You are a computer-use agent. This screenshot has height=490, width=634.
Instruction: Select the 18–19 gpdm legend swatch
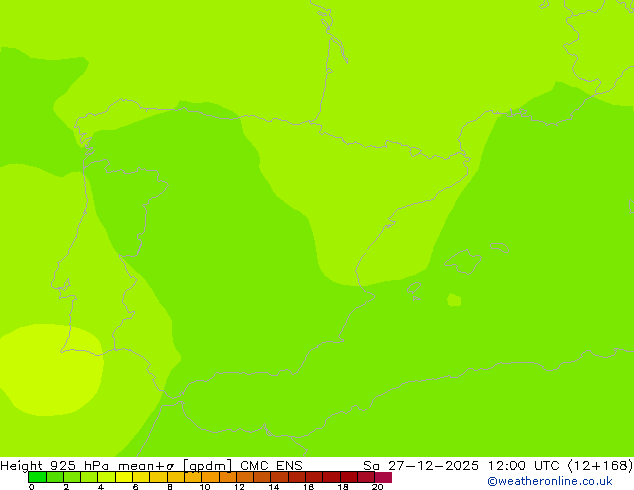(349, 477)
